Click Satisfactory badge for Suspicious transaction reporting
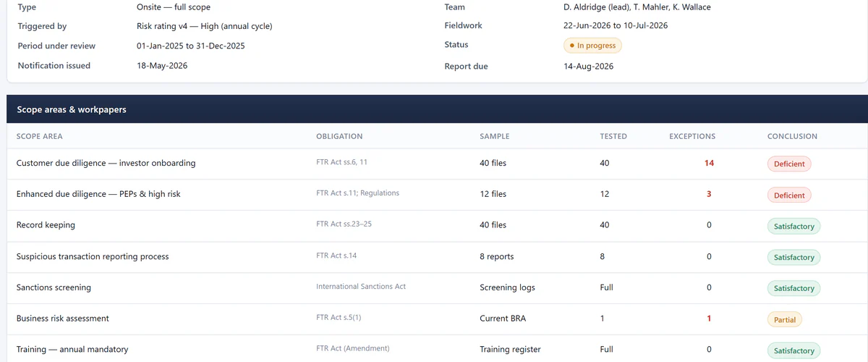This screenshot has width=868, height=362. coord(793,257)
